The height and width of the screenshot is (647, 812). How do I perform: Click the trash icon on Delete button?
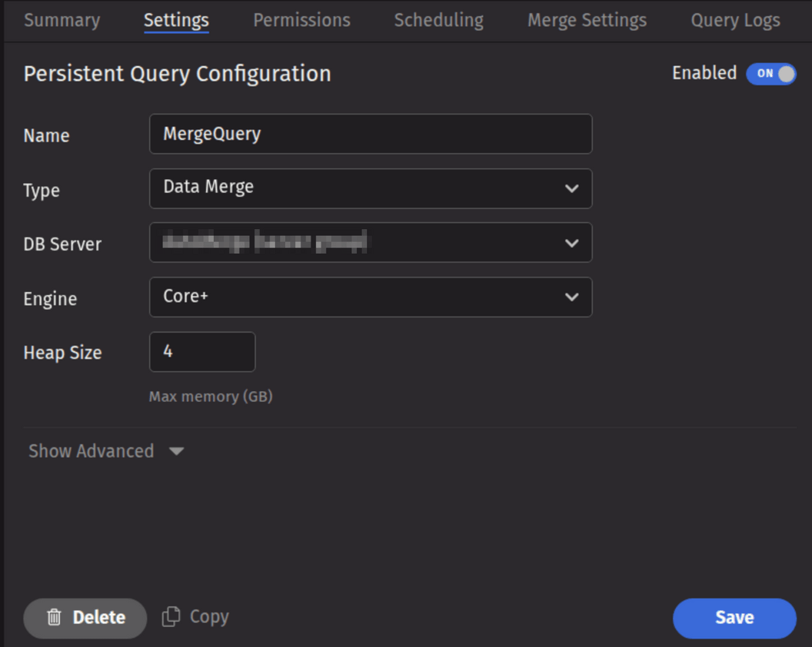[54, 618]
